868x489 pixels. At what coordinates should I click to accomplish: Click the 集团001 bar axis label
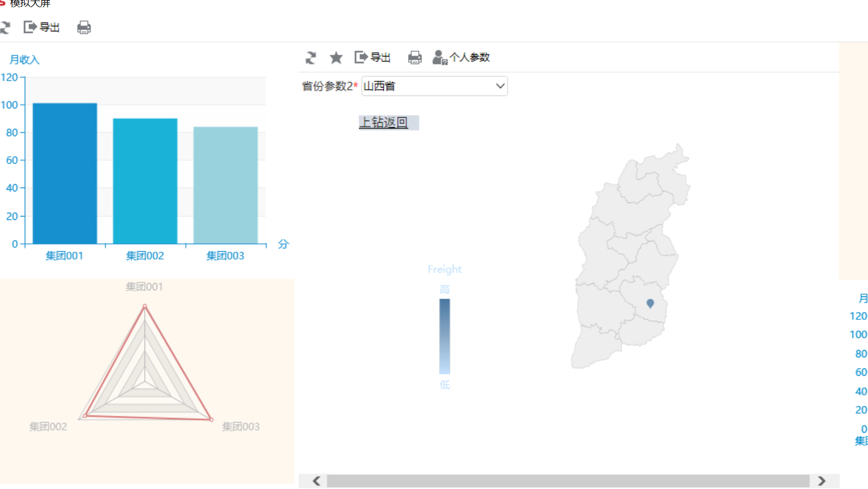64,256
